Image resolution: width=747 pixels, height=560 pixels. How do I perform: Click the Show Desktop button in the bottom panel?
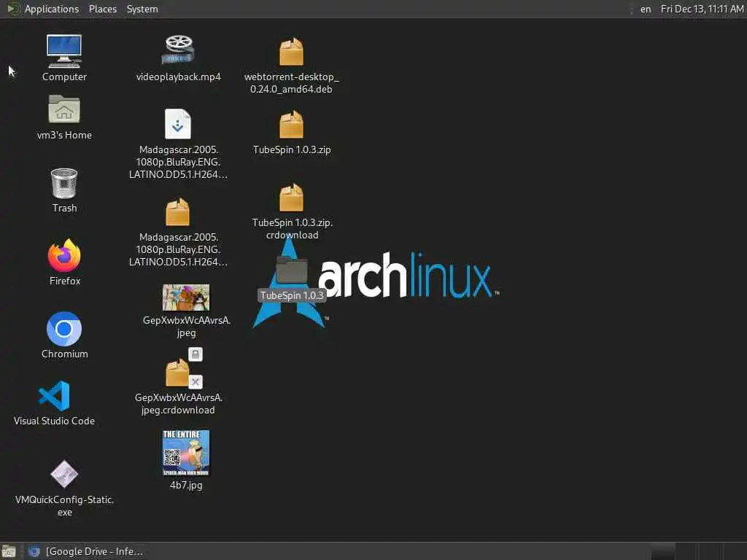[x=9, y=551]
